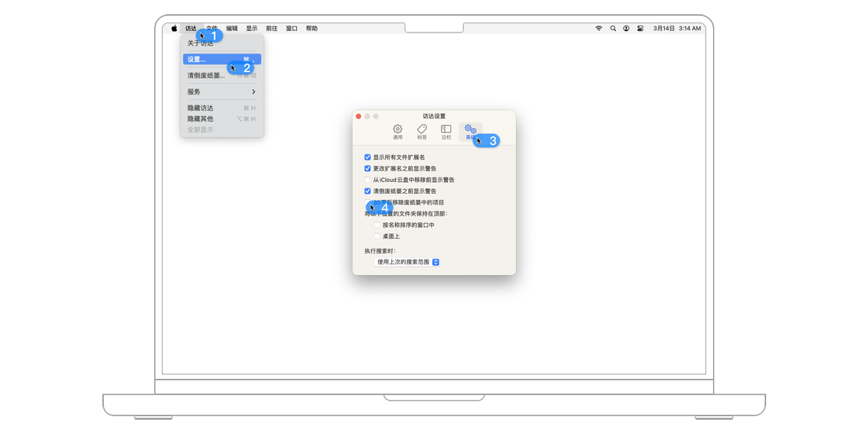Click the Wi-Fi status icon
Screen dimensions: 868x434
[x=598, y=28]
